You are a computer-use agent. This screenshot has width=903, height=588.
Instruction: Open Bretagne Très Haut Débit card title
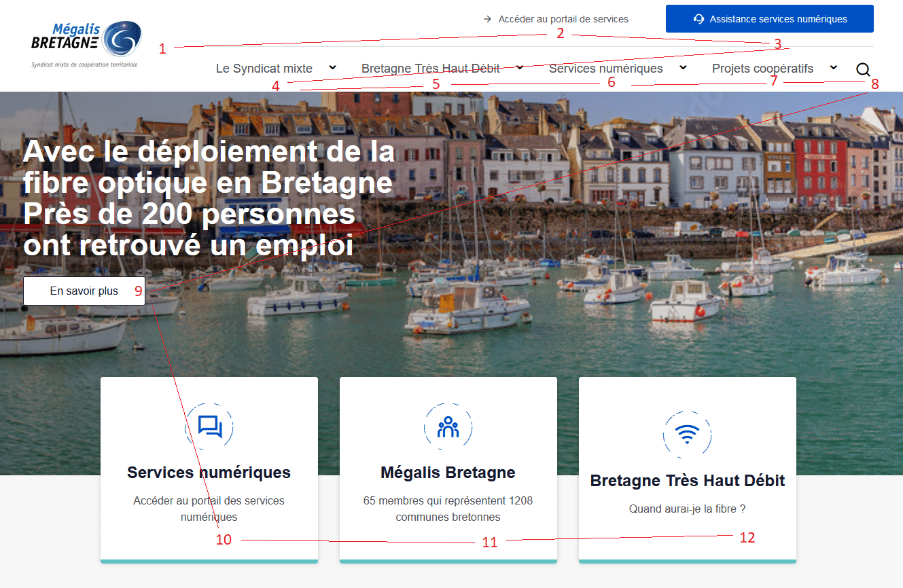click(688, 481)
